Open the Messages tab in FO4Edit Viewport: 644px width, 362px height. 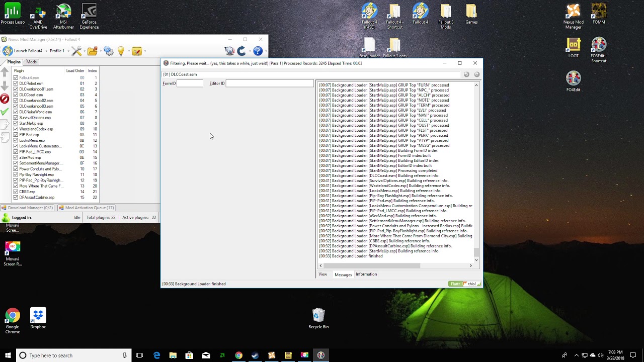[343, 275]
